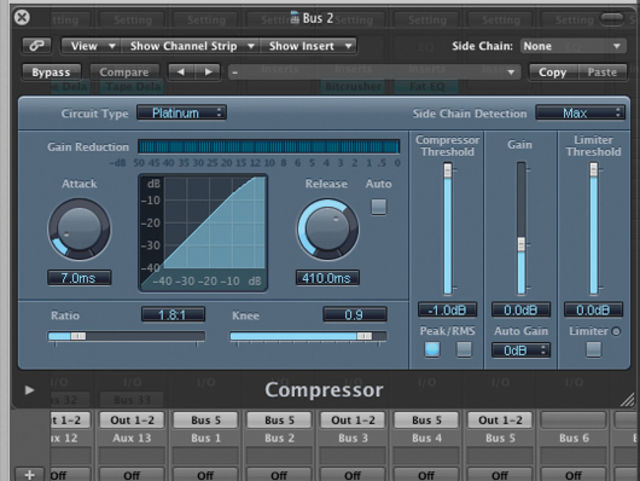The height and width of the screenshot is (481, 640).
Task: Click Limiter Threshold 0.0dB value field
Action: [593, 310]
